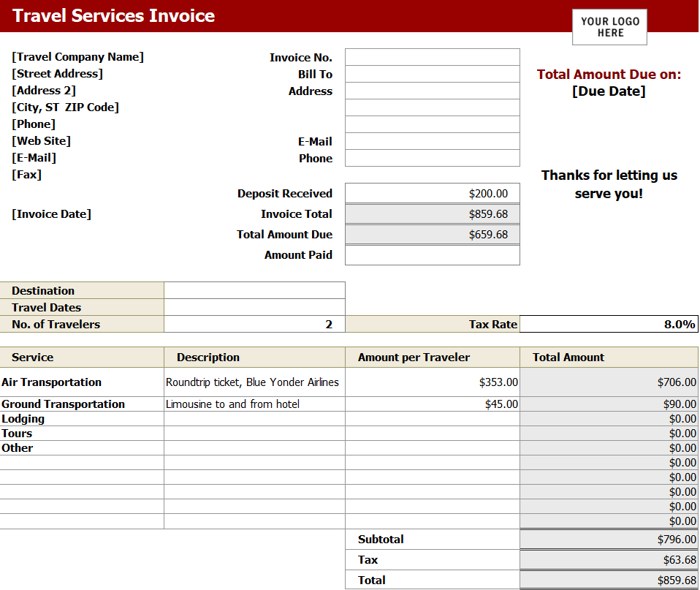
Task: Click the empty Amount Paid cell
Action: pos(432,255)
